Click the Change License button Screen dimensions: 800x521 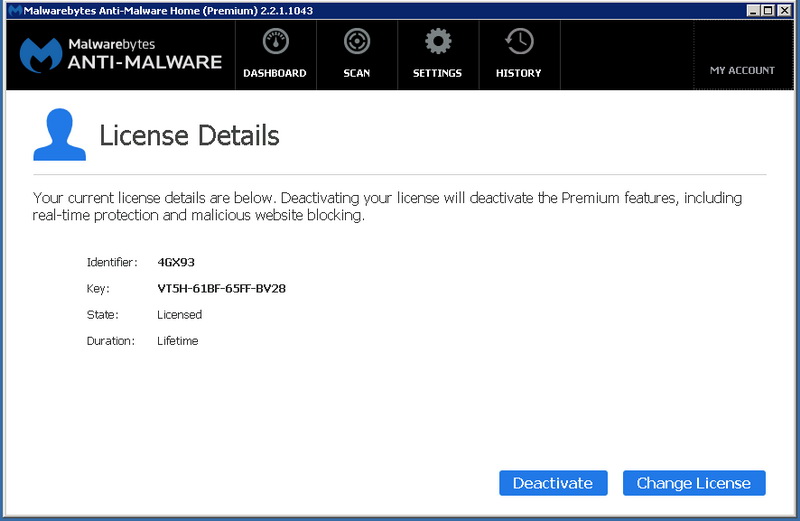(694, 483)
